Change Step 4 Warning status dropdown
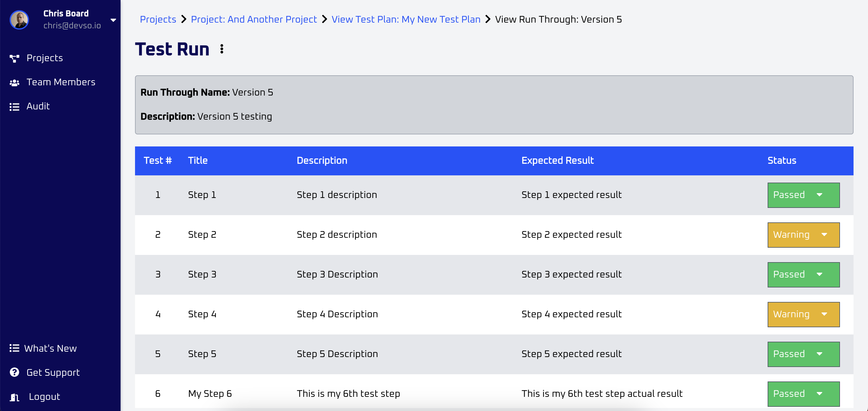 tap(803, 314)
